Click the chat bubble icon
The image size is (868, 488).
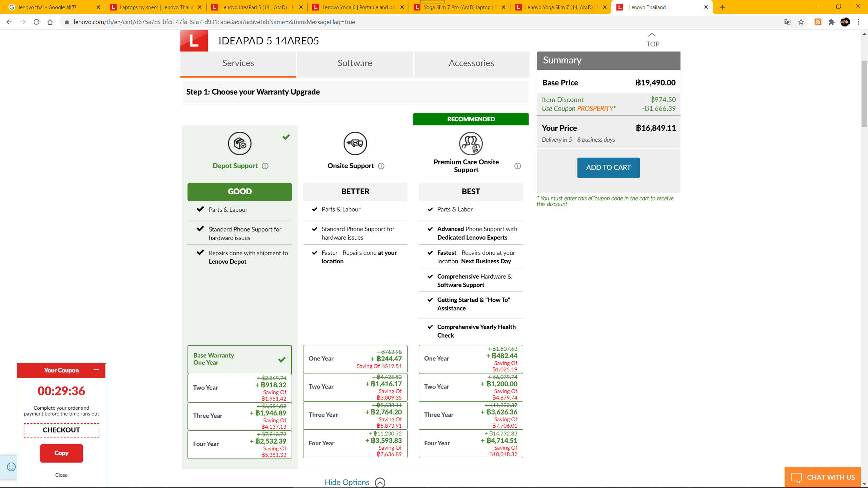coord(796,477)
